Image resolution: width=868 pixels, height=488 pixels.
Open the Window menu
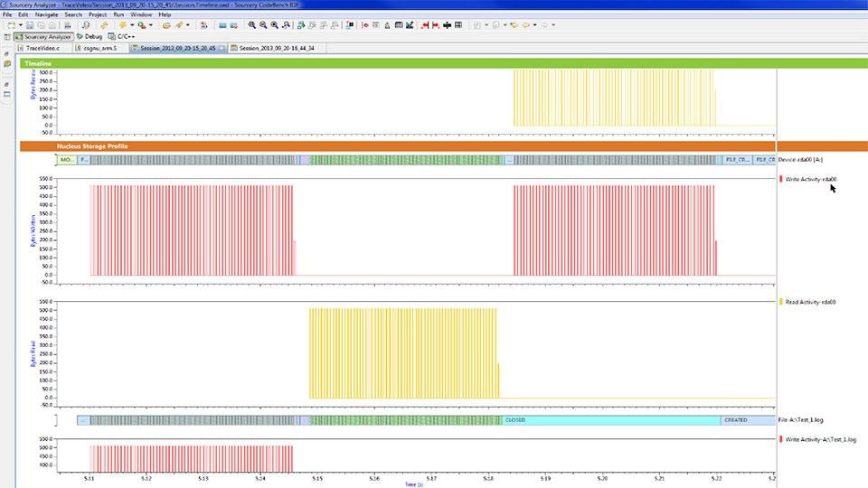pos(141,14)
